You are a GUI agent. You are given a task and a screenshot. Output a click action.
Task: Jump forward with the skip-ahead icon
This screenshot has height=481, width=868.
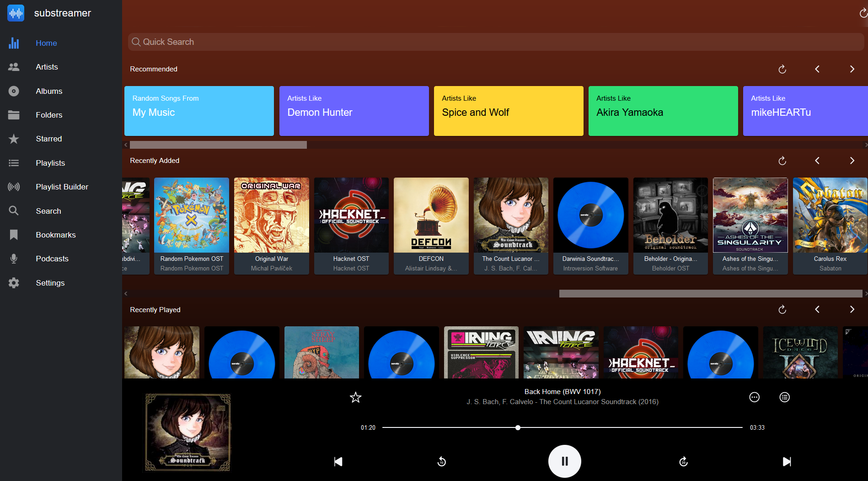coord(683,461)
